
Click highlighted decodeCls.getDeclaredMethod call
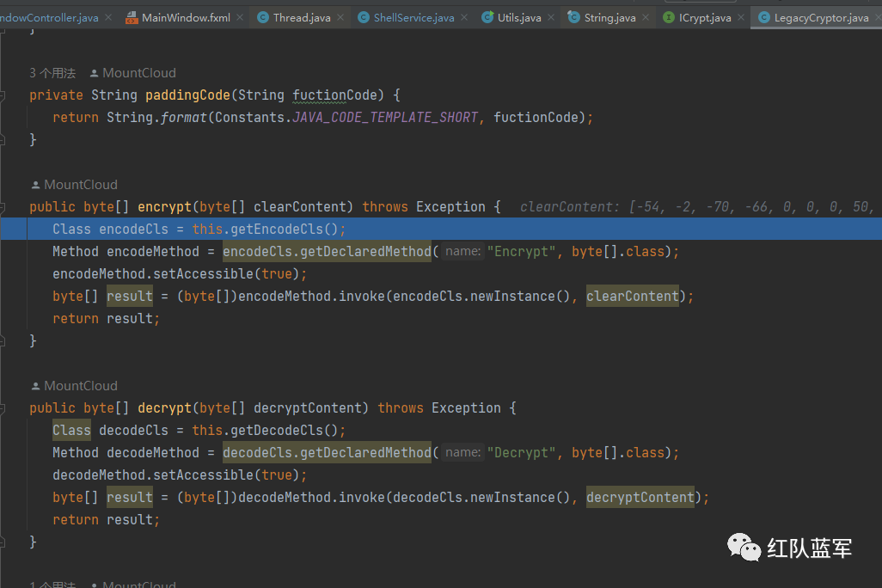click(x=327, y=453)
